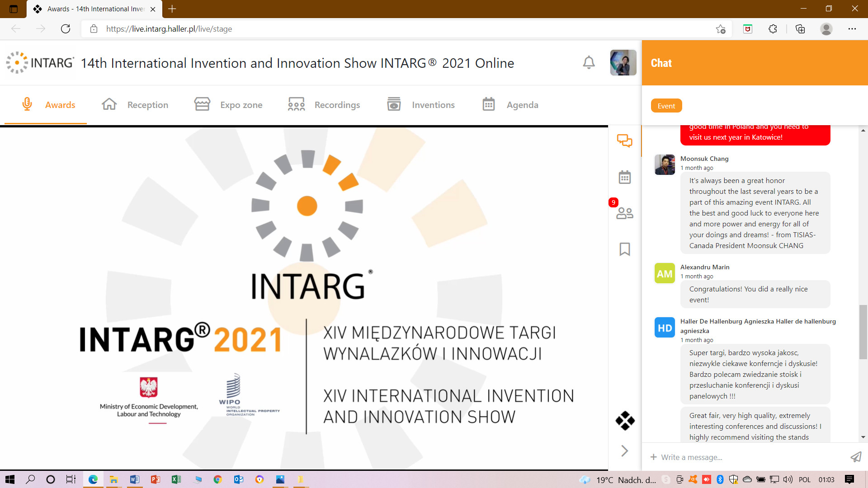Switch to the Reception tab
The height and width of the screenshot is (488, 868).
(135, 105)
